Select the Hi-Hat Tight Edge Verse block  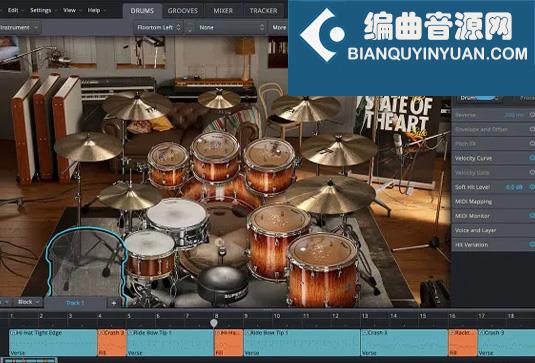tap(53, 342)
